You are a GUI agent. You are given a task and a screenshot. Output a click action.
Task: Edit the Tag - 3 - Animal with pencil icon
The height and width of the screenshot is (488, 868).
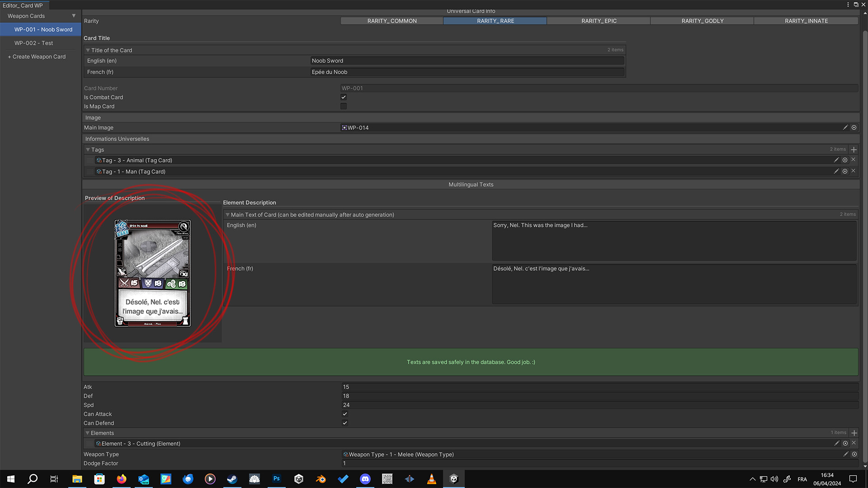click(x=836, y=160)
